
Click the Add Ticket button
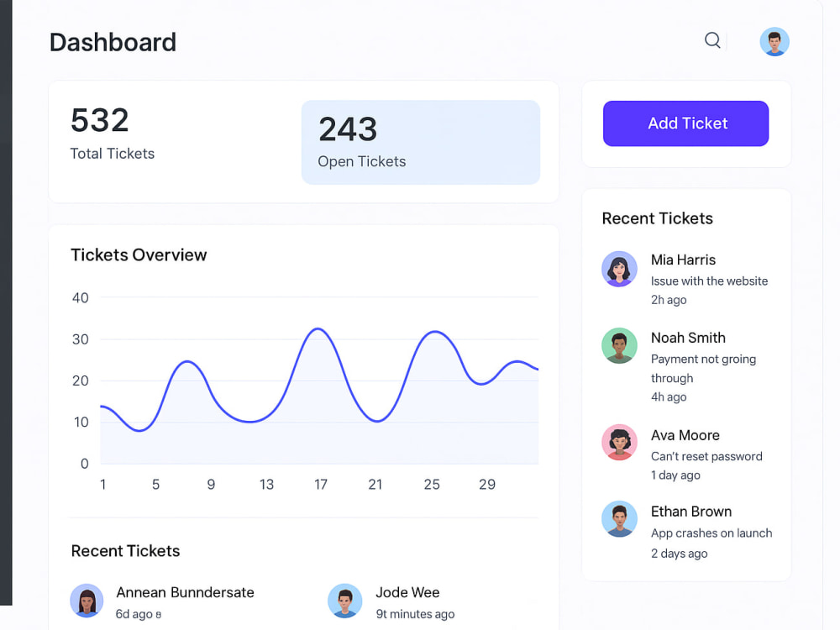pyautogui.click(x=685, y=123)
